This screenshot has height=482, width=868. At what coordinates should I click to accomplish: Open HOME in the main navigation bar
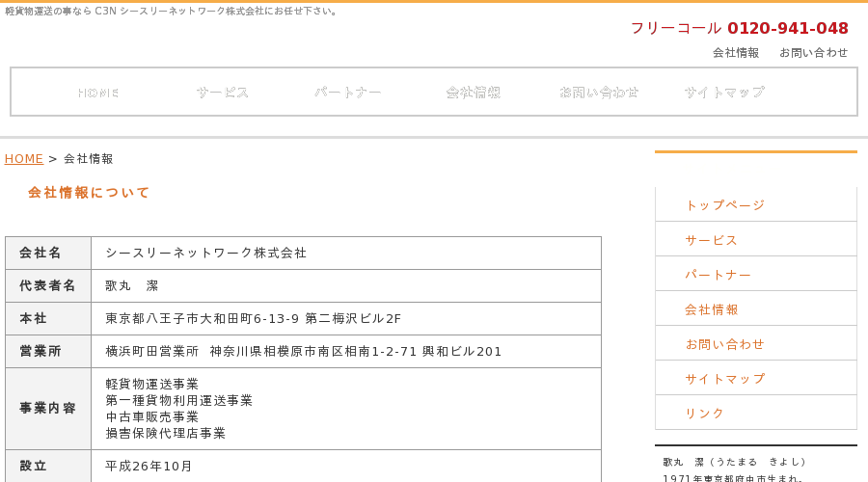tap(98, 93)
